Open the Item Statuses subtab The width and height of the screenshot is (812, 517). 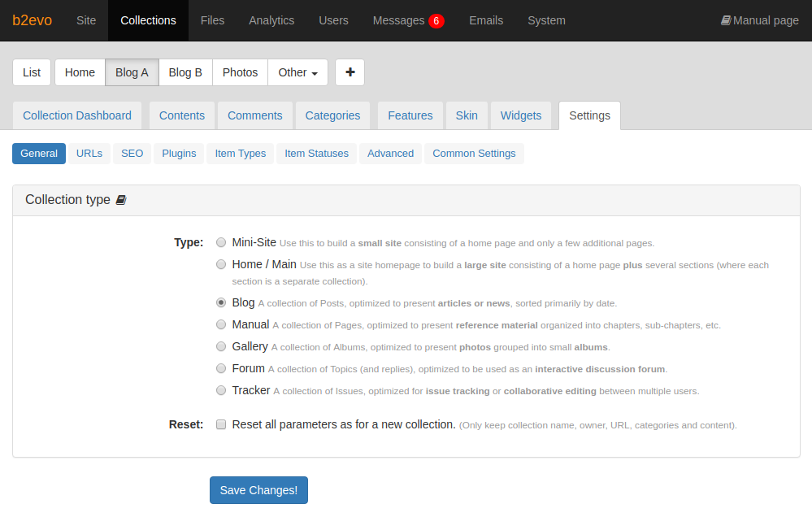316,154
